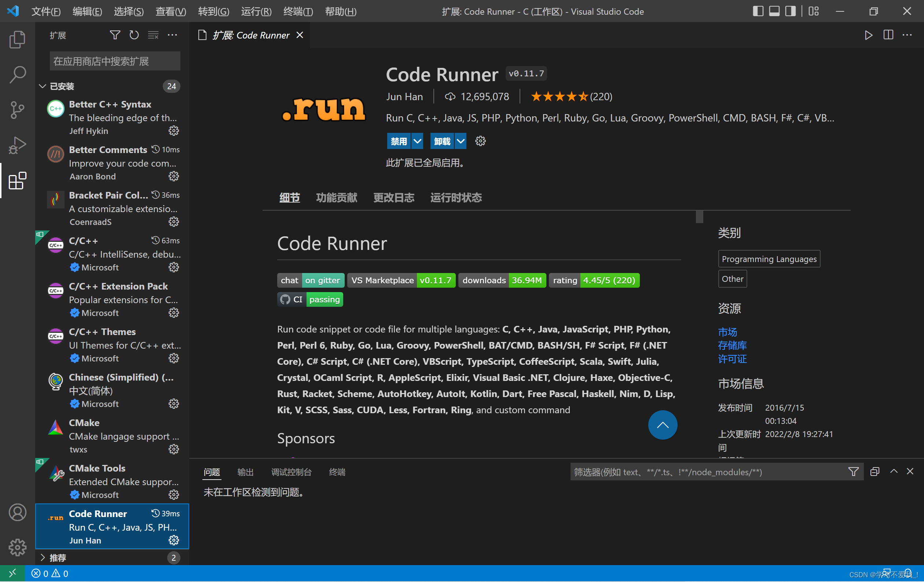Open the Source Control view
This screenshot has width=924, height=582.
coord(17,110)
